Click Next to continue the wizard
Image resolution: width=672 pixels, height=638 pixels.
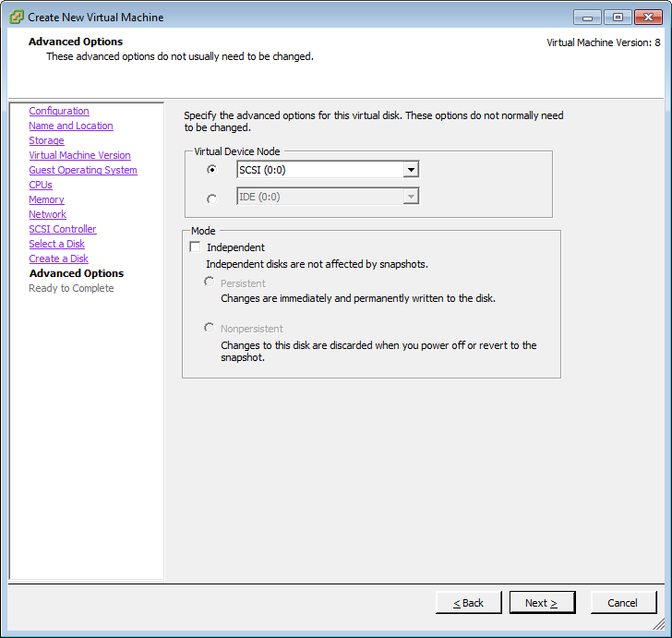(x=542, y=603)
